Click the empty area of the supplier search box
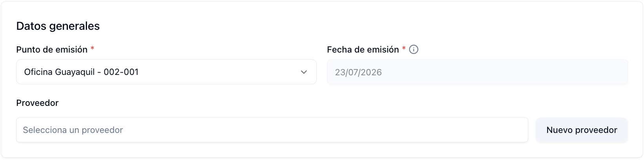Screen dimensions: 644x160 tap(326, 130)
